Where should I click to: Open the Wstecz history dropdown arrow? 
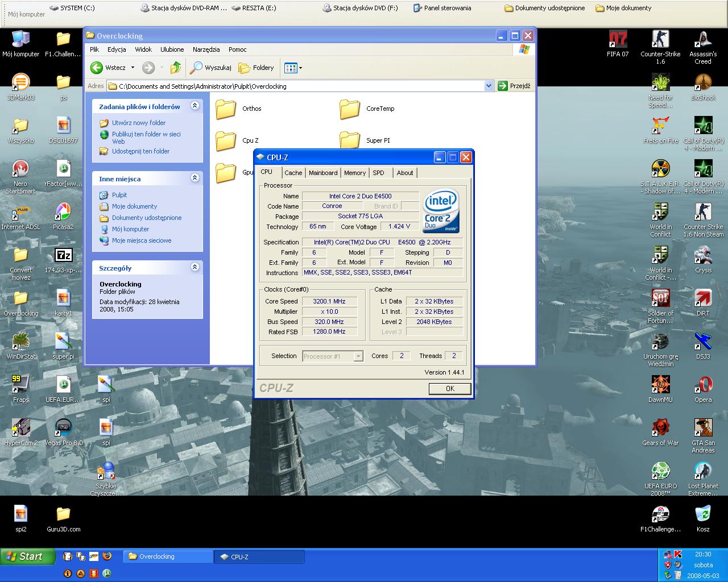tap(133, 68)
